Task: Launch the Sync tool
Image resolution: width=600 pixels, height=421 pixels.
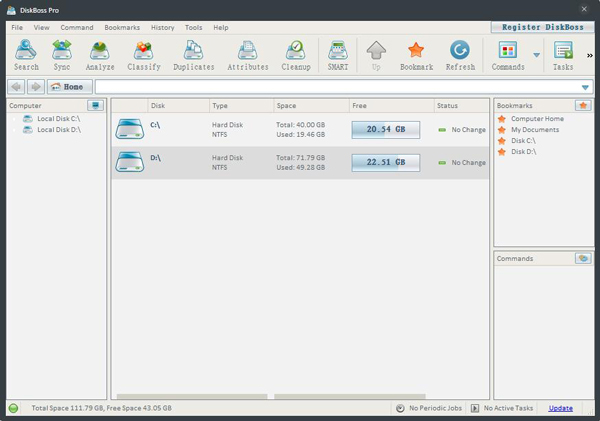Action: coord(62,55)
